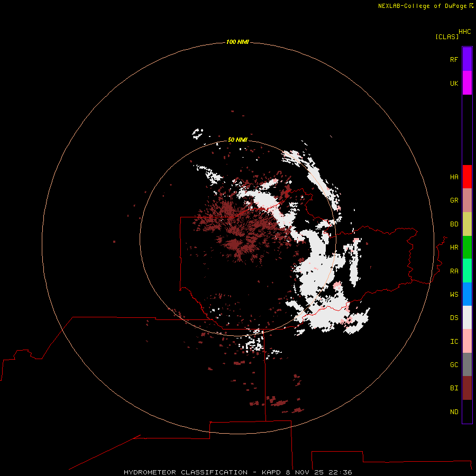
Task: Click the RF legend label
Action: click(454, 60)
